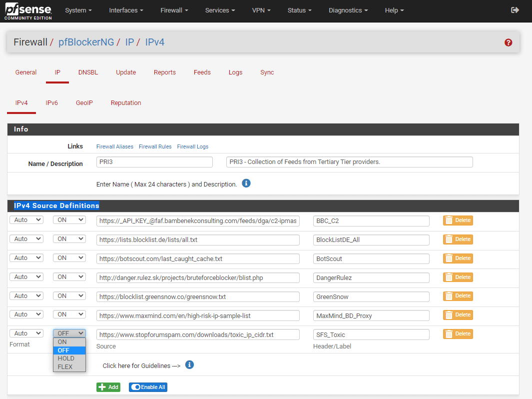
Task: Switch to the DNSBL tab
Action: point(88,72)
